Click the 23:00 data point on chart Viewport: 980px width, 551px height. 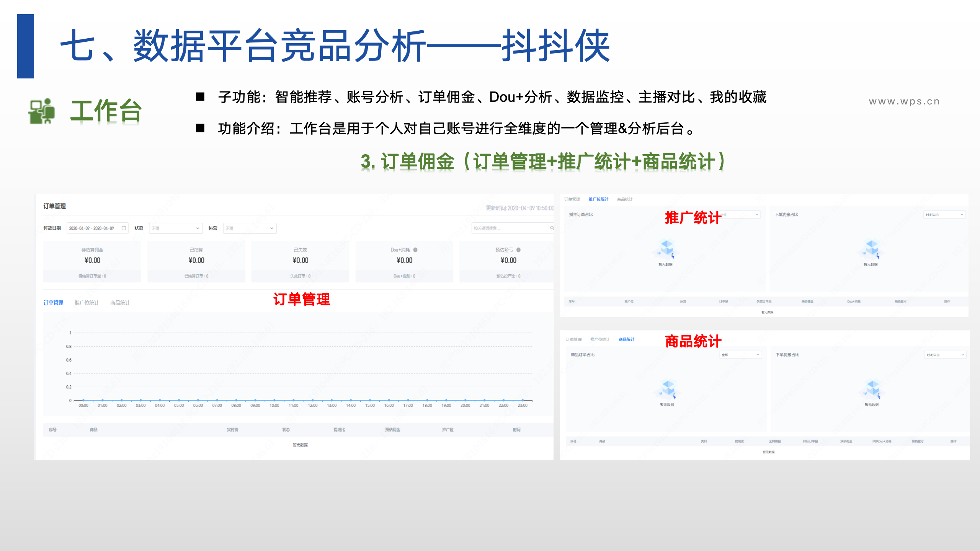[x=523, y=400]
